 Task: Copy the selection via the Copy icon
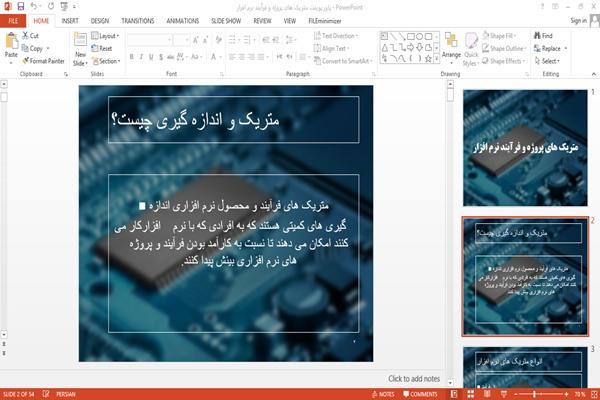click(25, 48)
